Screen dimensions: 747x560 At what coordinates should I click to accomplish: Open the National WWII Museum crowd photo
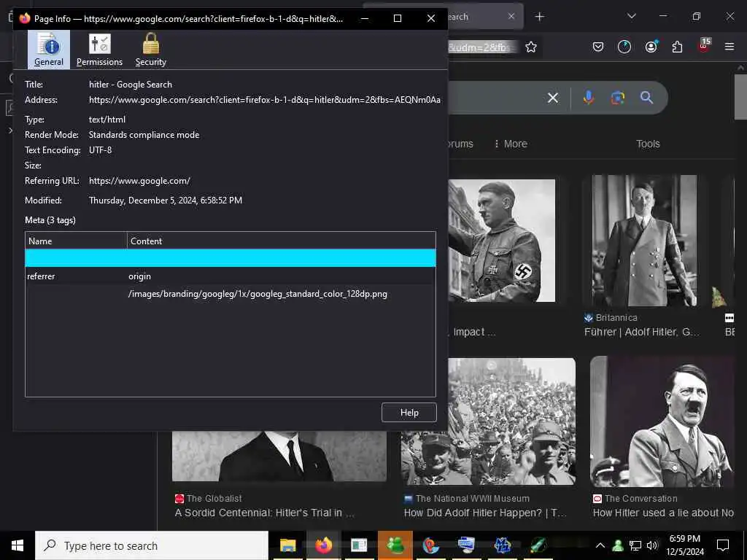(x=488, y=421)
